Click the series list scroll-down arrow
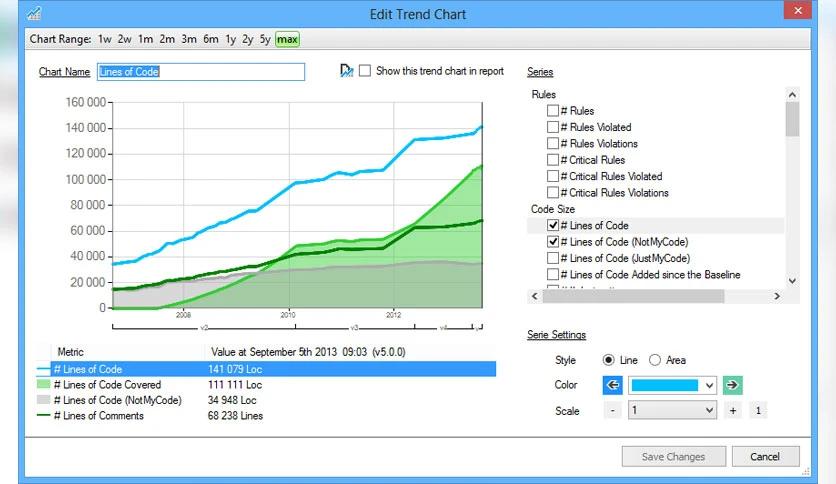Viewport: 836px width, 484px height. coord(792,281)
